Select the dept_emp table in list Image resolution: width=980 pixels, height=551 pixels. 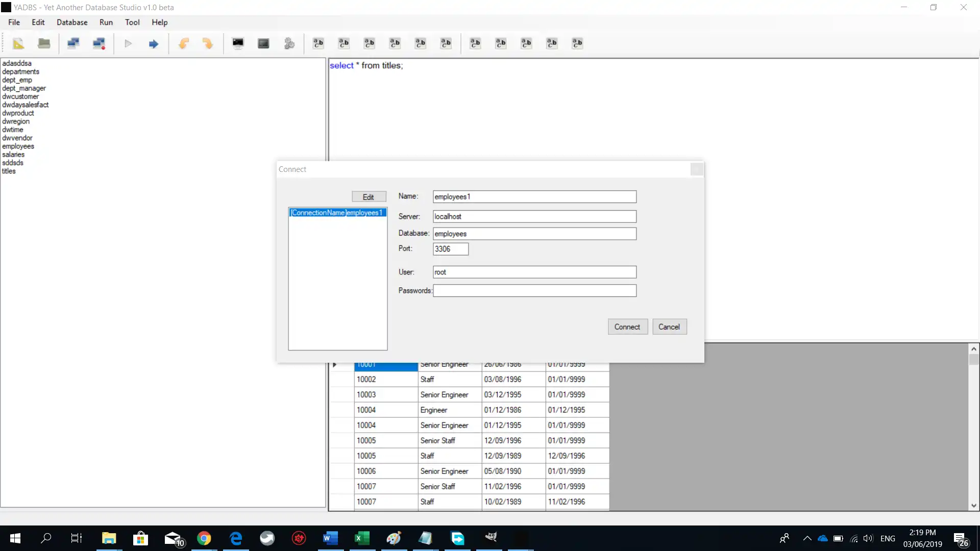pos(17,80)
